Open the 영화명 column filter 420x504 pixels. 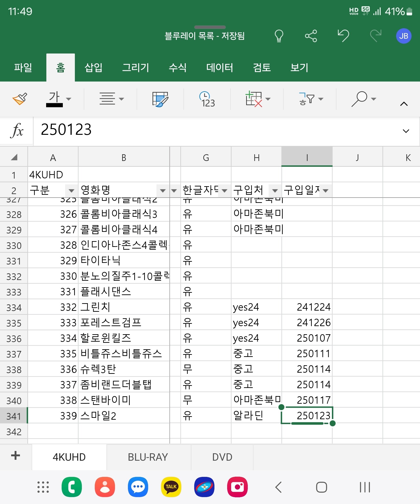pyautogui.click(x=162, y=191)
